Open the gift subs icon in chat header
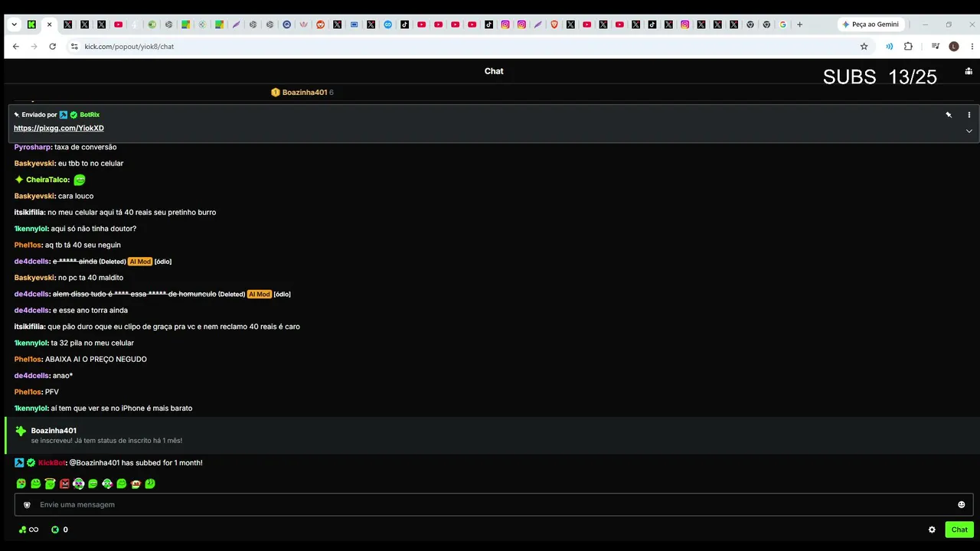Screen dimensions: 980x551 point(969,71)
